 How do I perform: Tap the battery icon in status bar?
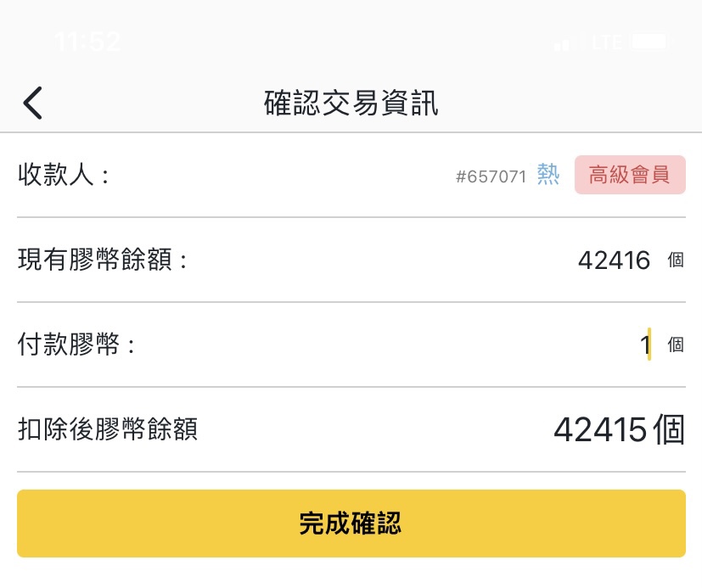(x=651, y=42)
